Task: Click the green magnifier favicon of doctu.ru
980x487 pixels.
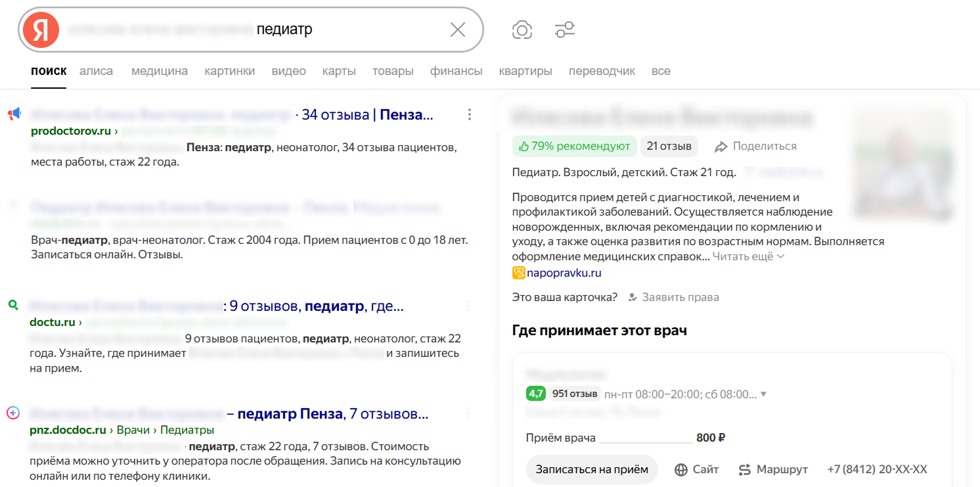Action: click(x=13, y=305)
